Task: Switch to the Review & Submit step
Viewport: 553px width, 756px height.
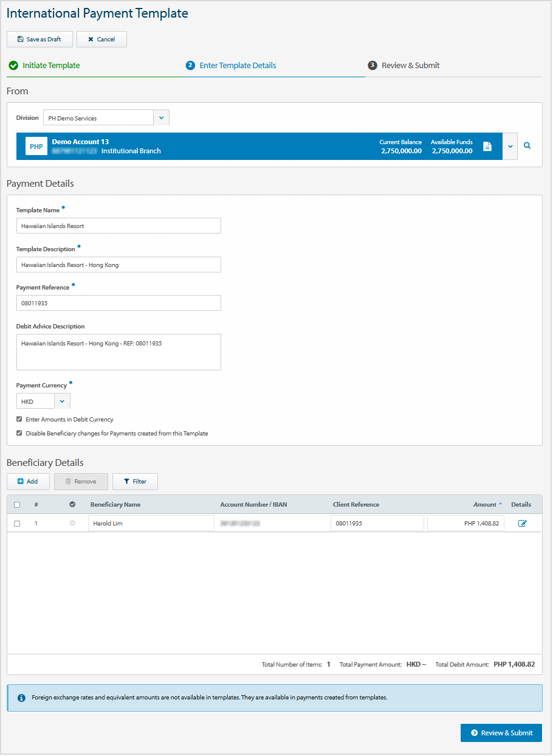Action: click(410, 66)
